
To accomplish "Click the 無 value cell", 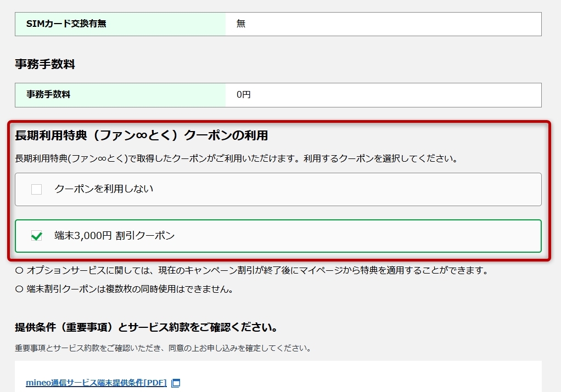I will click(x=383, y=24).
